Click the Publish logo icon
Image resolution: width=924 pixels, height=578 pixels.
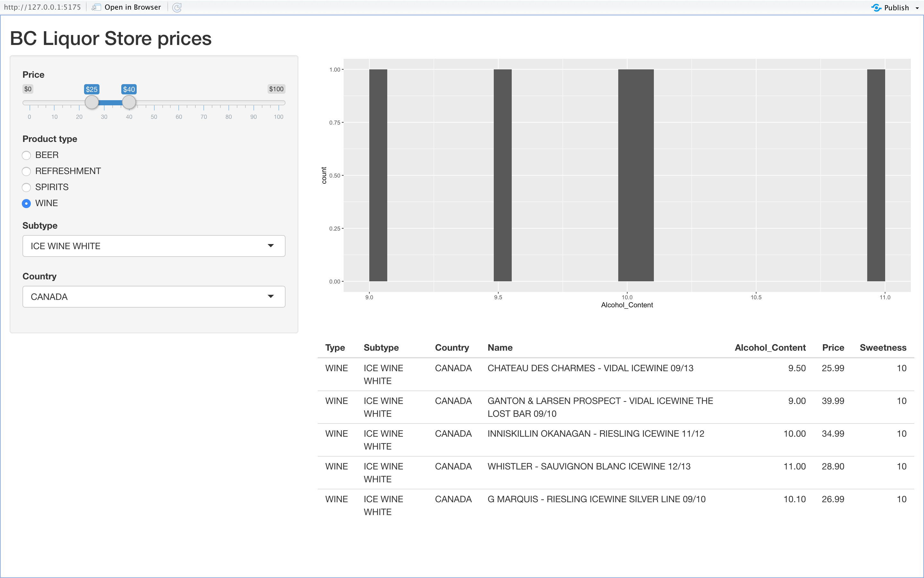(x=876, y=8)
